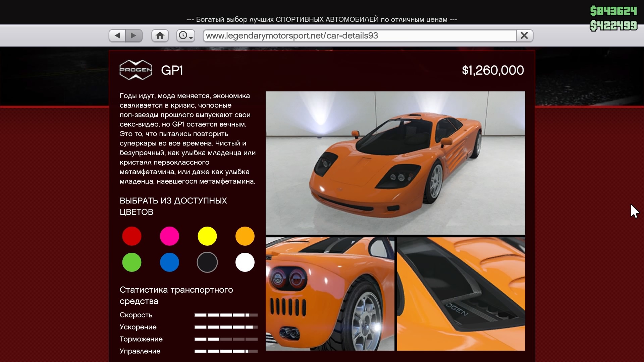Viewport: 644px width, 362px height.
Task: Click the Скорость stat bar
Action: click(226, 315)
